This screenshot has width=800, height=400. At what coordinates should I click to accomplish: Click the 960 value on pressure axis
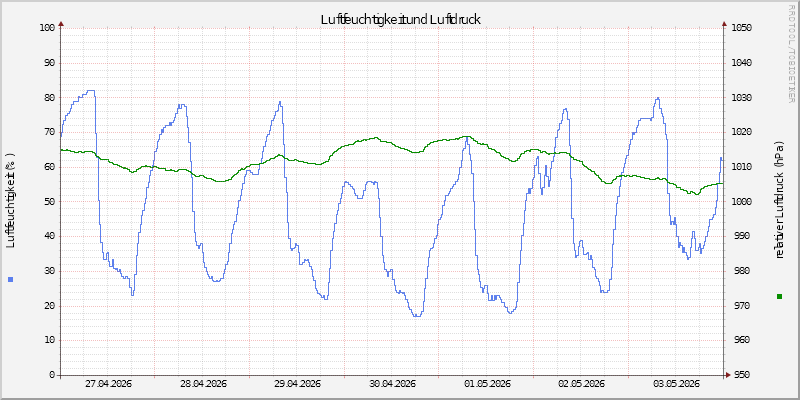[742, 340]
